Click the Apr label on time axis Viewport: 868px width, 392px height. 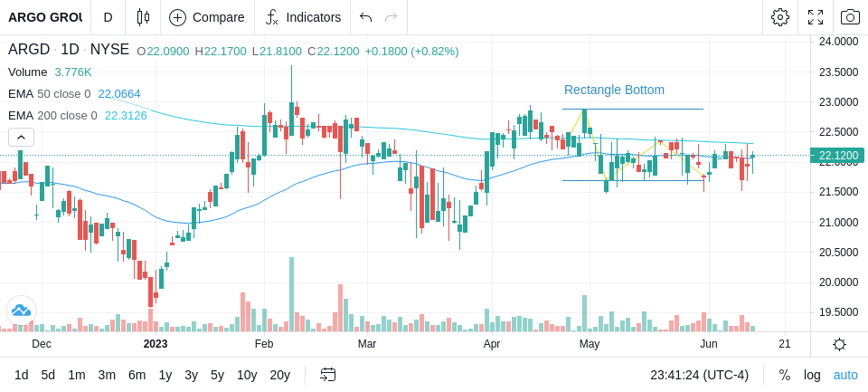[x=492, y=344]
